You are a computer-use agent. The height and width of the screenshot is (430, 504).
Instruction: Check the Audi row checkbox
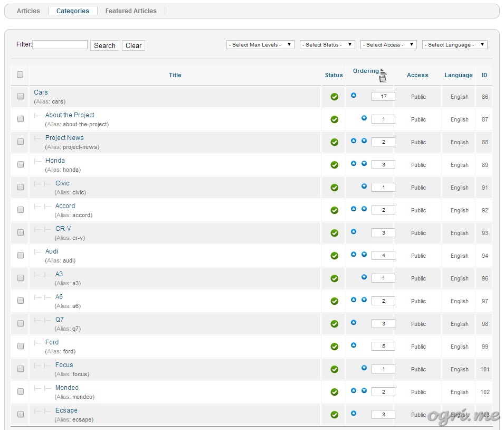[21, 255]
